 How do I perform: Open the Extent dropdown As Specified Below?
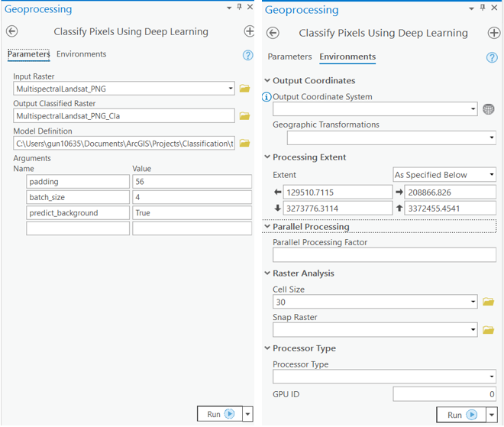tap(444, 174)
